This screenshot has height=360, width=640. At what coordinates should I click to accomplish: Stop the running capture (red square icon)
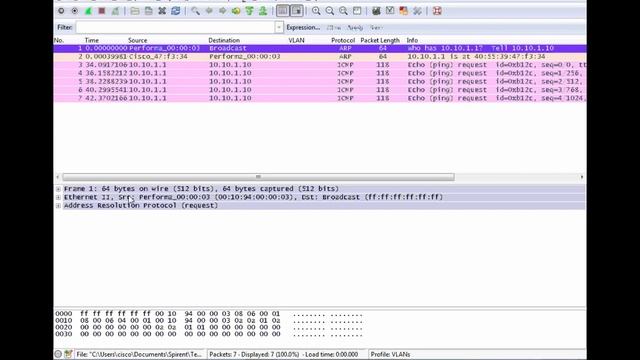pyautogui.click(x=102, y=11)
